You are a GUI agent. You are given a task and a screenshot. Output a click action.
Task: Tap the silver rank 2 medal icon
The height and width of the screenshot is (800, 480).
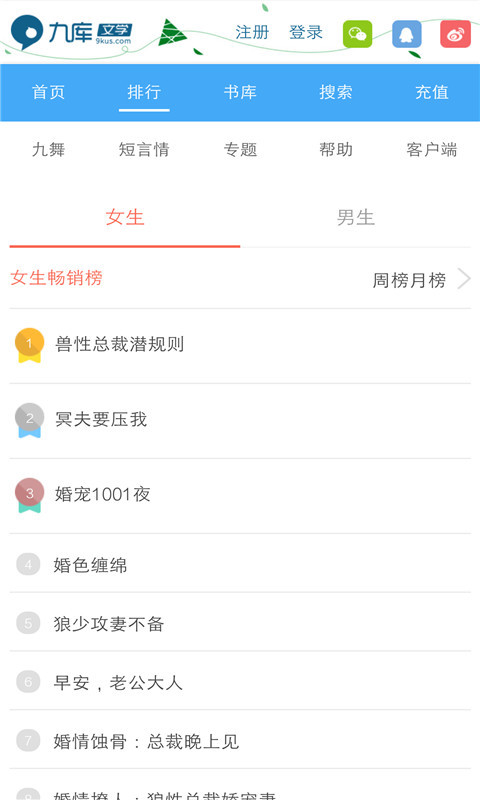[30, 420]
